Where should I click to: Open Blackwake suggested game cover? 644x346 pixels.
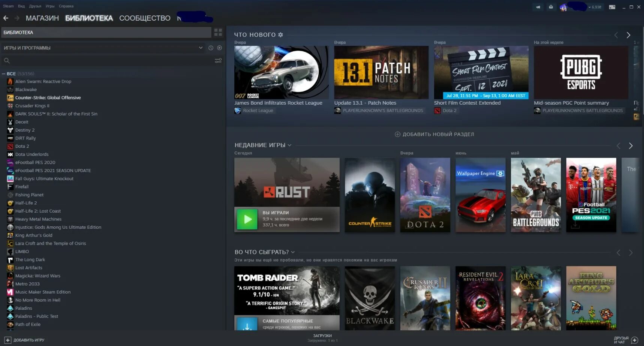[370, 298]
